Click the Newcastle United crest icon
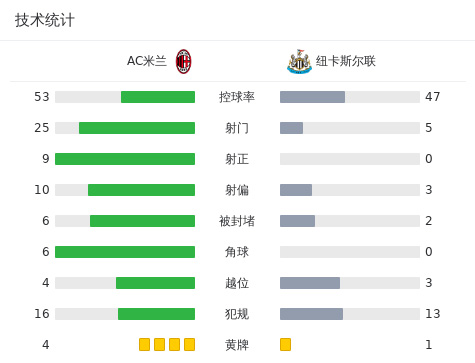This screenshot has width=475, height=363. 299,61
